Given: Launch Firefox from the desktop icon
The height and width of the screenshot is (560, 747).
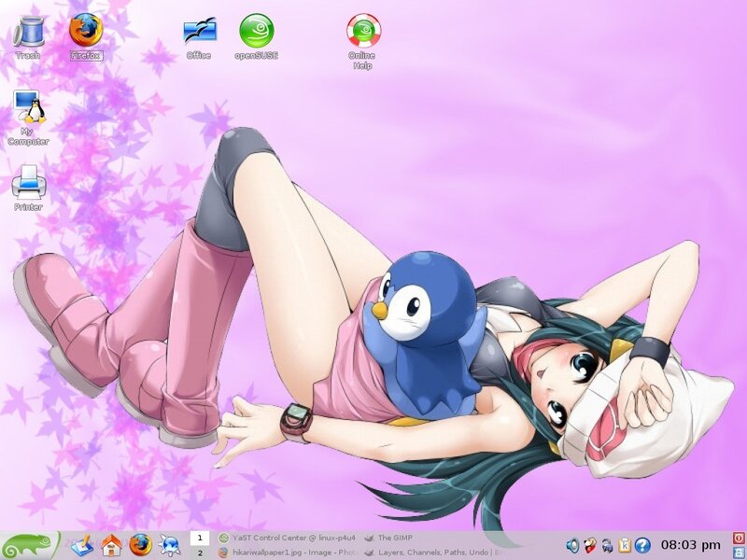Looking at the screenshot, I should [x=86, y=37].
